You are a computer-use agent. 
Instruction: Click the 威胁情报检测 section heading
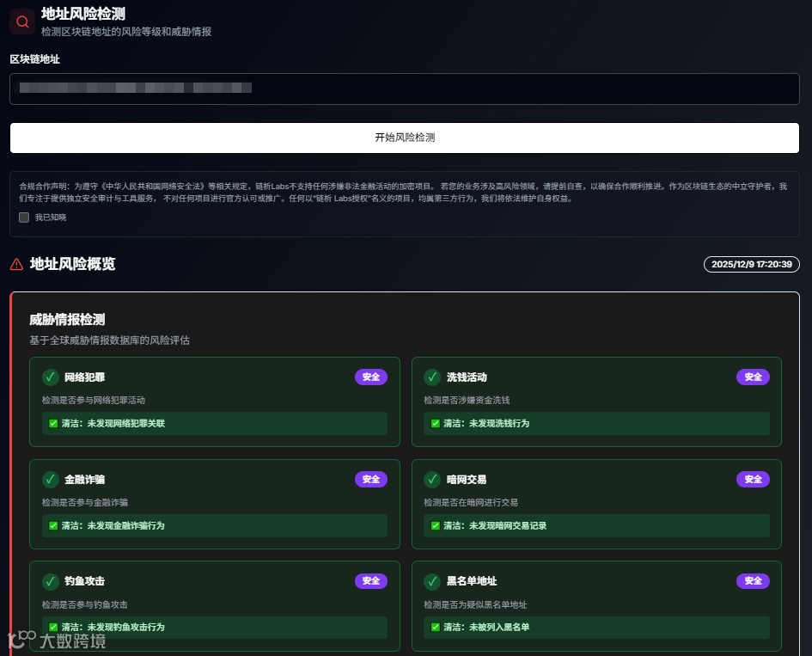click(67, 319)
